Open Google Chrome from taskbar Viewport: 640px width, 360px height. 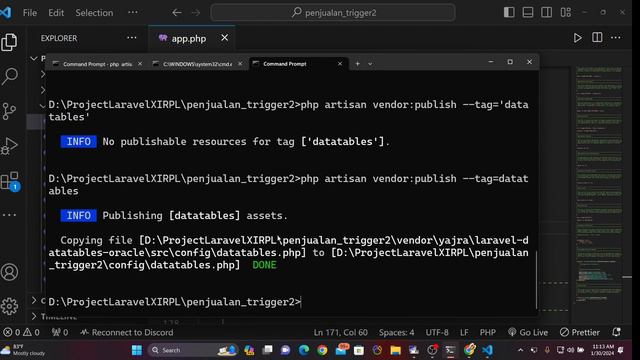click(x=322, y=350)
